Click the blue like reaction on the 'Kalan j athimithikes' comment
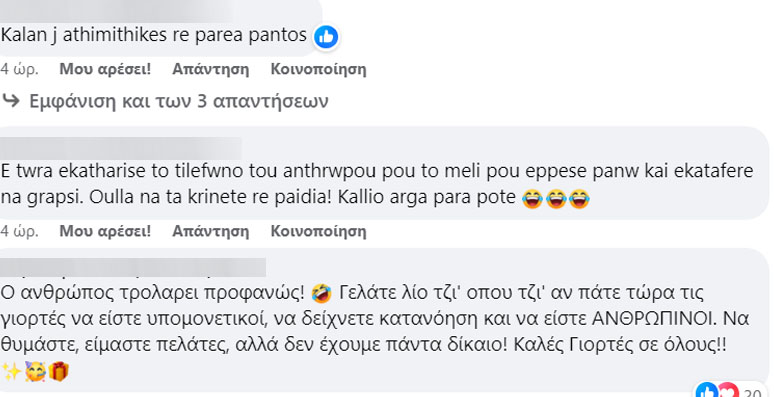The height and width of the screenshot is (397, 774). (326, 37)
